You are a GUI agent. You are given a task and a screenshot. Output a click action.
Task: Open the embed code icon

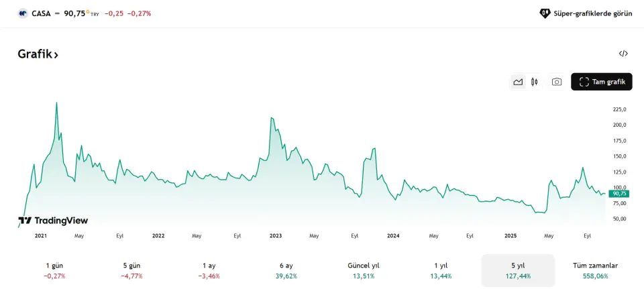pyautogui.click(x=623, y=54)
